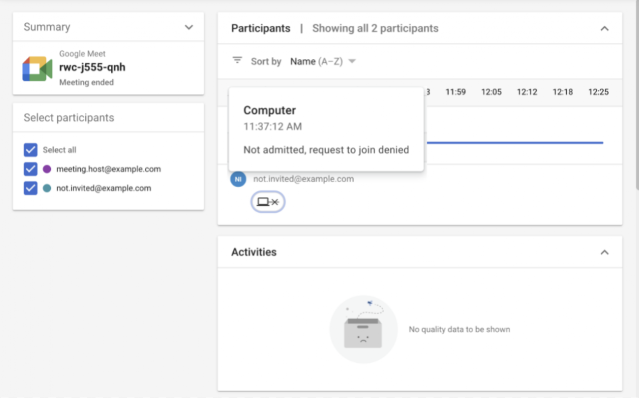This screenshot has width=639, height=398.
Task: Click the Meeting ended status text
Action: tap(86, 82)
